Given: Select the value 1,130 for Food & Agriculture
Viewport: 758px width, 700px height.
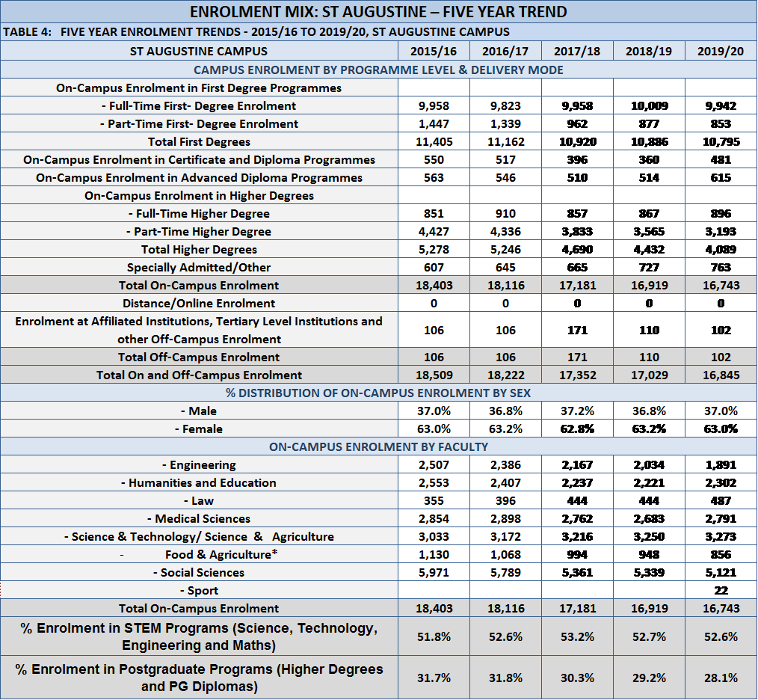Looking at the screenshot, I should [x=434, y=554].
